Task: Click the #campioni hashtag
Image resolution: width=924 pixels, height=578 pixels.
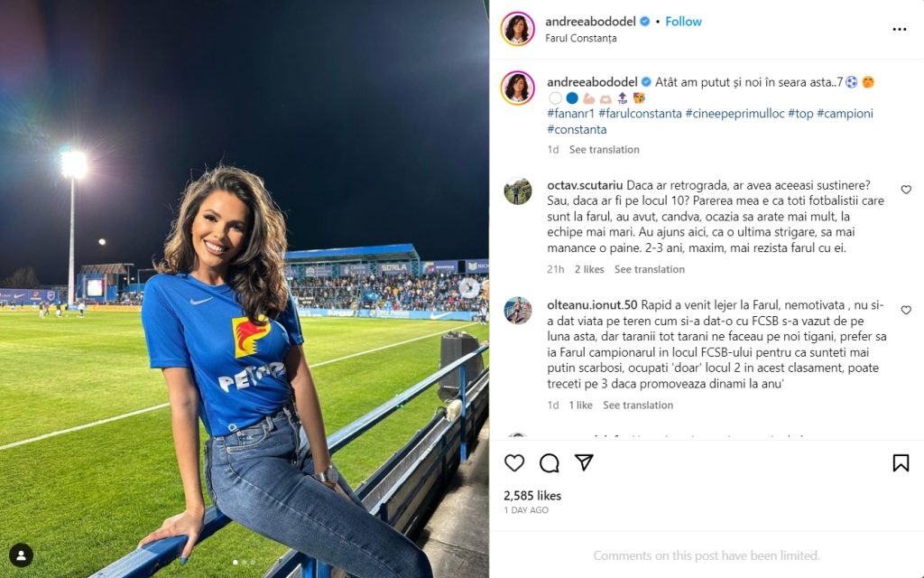Action: [845, 114]
